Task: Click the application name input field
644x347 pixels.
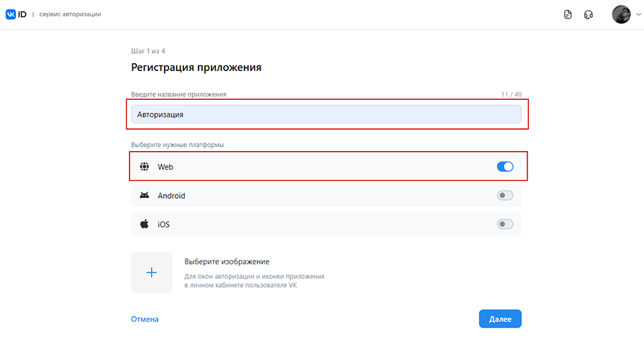Action: 326,115
